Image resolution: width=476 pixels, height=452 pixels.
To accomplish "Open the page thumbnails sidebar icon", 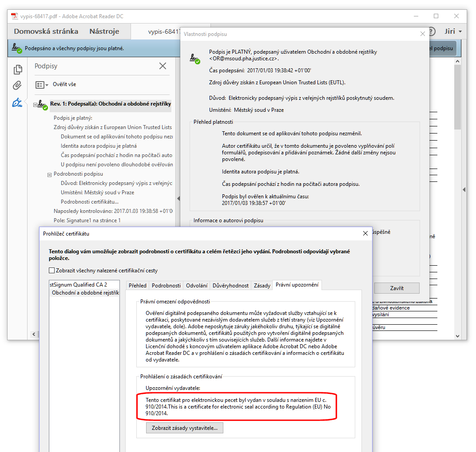I will [x=18, y=70].
